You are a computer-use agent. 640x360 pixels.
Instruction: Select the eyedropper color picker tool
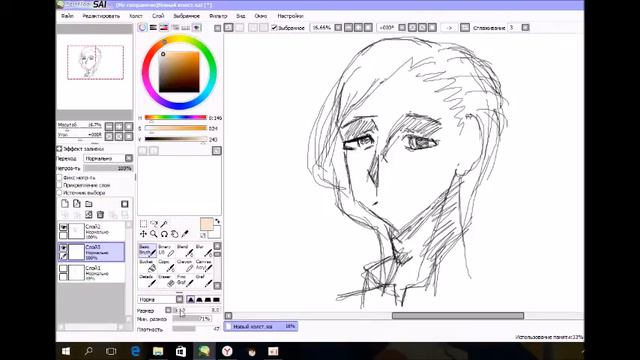[x=185, y=234]
